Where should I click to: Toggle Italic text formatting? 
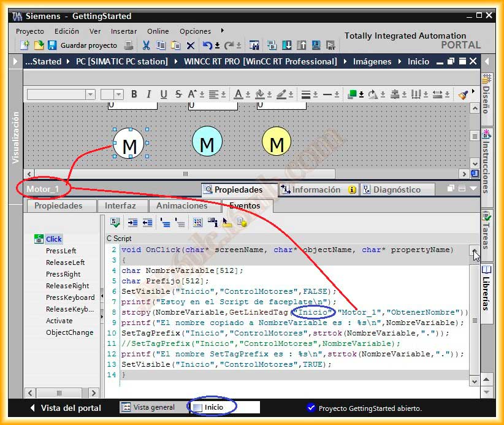(148, 94)
